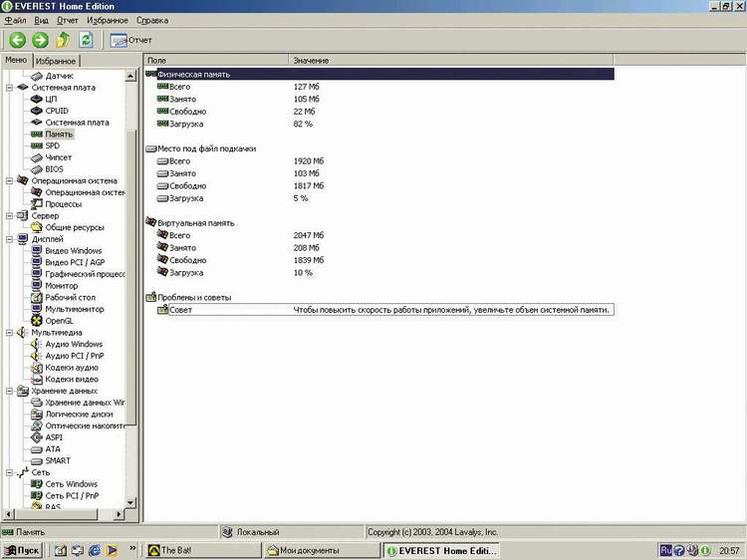The image size is (747, 560).
Task: Select the ASPI icon in tree
Action: [37, 437]
